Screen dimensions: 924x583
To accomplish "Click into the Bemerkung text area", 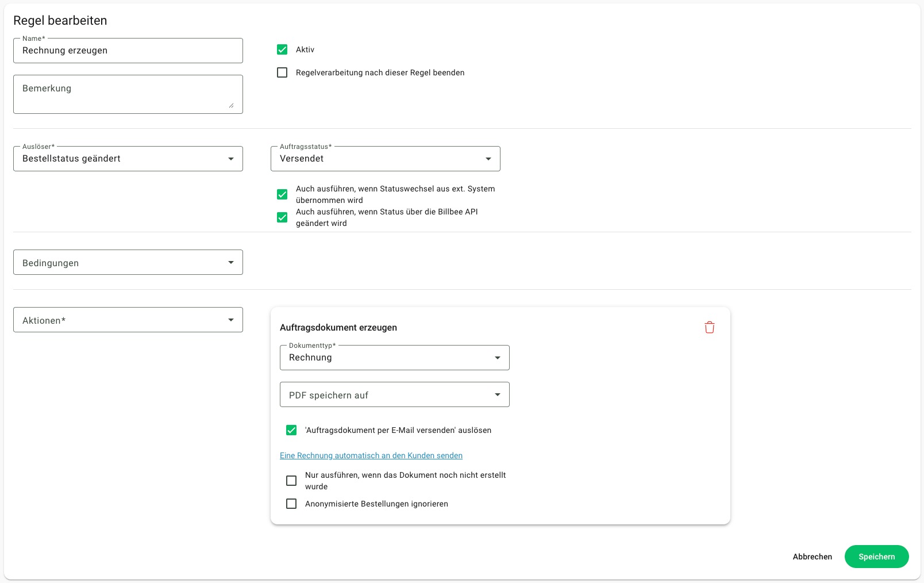I will click(x=128, y=94).
